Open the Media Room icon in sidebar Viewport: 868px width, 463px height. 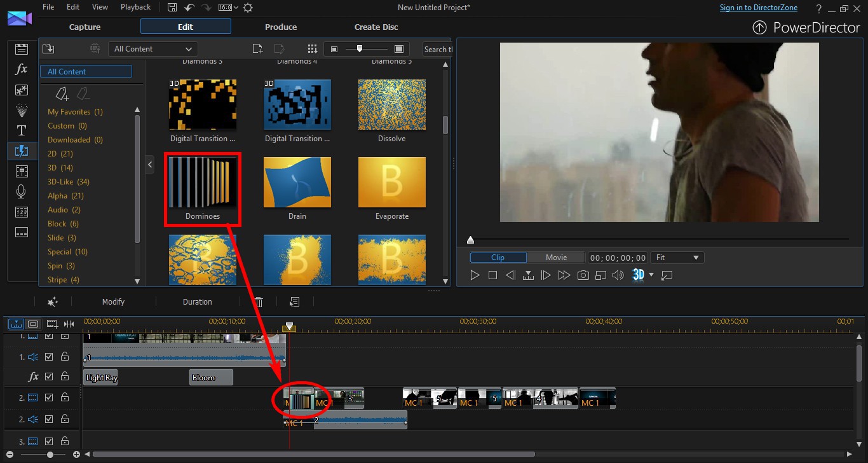click(x=22, y=49)
